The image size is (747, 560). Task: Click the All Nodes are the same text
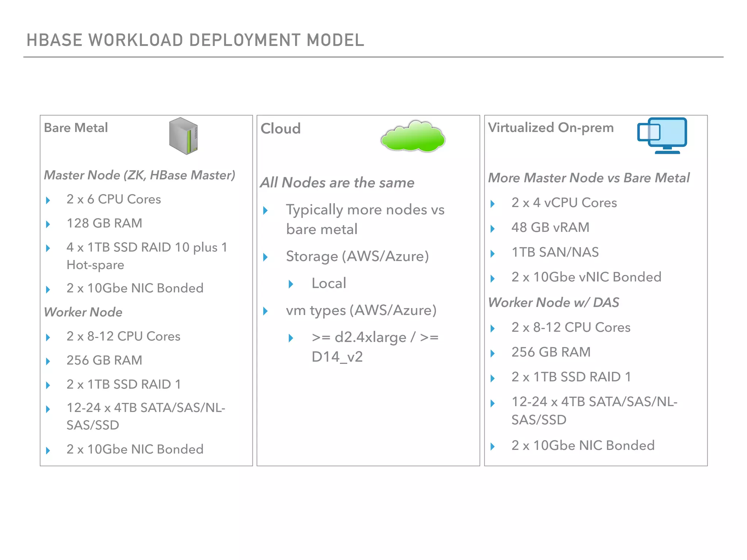tap(337, 183)
